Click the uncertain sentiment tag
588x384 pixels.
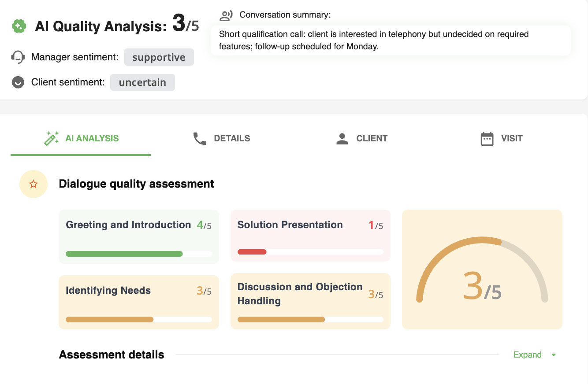coord(142,82)
